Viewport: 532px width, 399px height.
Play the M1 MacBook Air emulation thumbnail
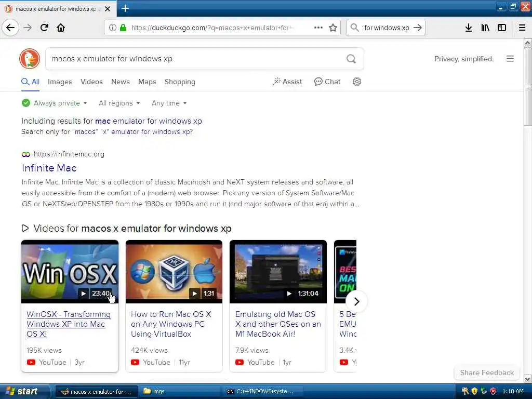[x=278, y=272]
